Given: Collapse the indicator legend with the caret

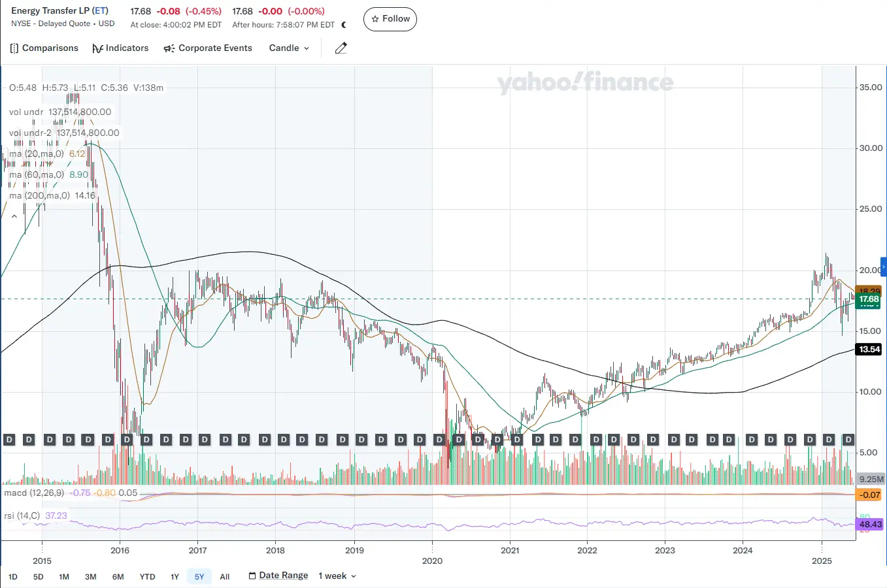Looking at the screenshot, I should click(x=14, y=216).
